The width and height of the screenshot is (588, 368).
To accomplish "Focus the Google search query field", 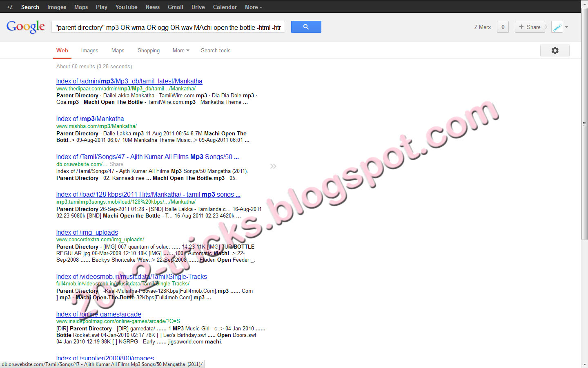I will (x=168, y=27).
